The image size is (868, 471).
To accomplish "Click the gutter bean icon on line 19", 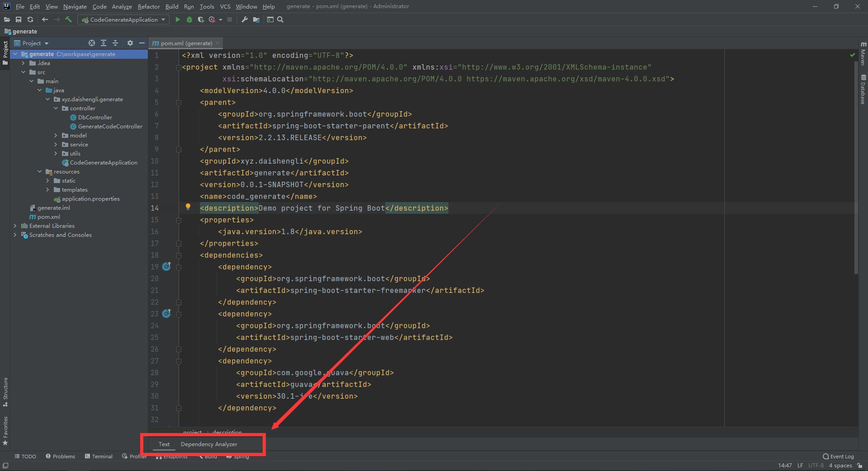I will click(166, 266).
